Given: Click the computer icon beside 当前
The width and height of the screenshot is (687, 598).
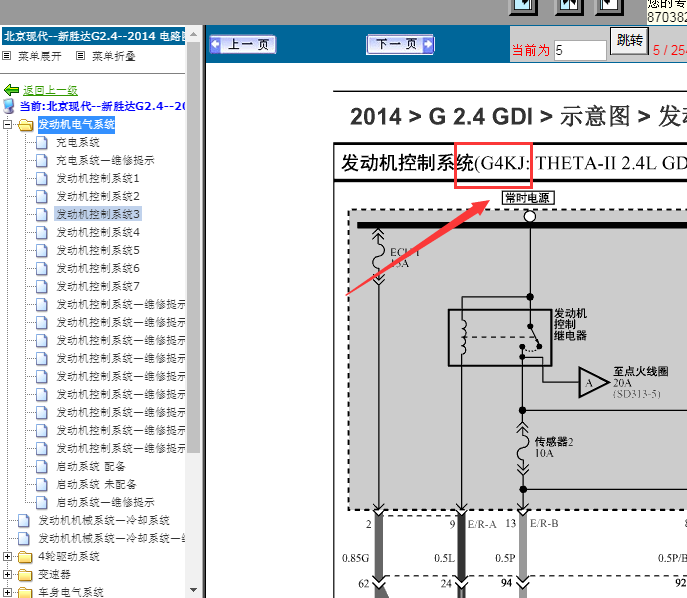Looking at the screenshot, I should [9, 106].
